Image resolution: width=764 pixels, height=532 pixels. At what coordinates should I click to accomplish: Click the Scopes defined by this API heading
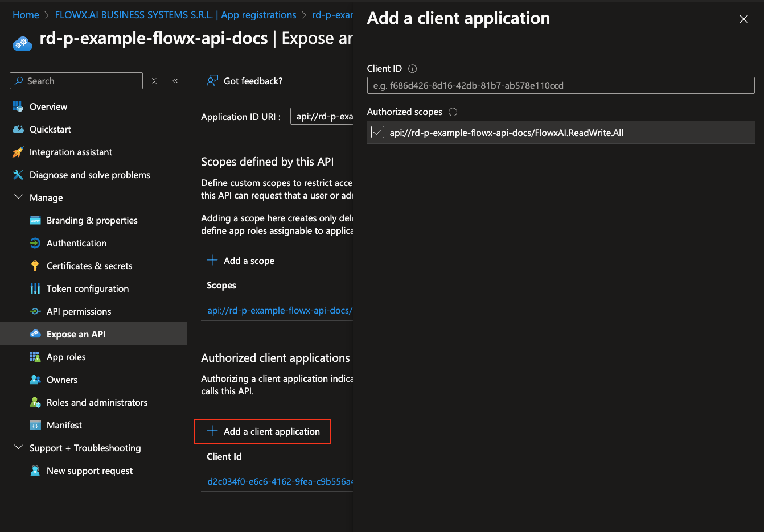[268, 162]
